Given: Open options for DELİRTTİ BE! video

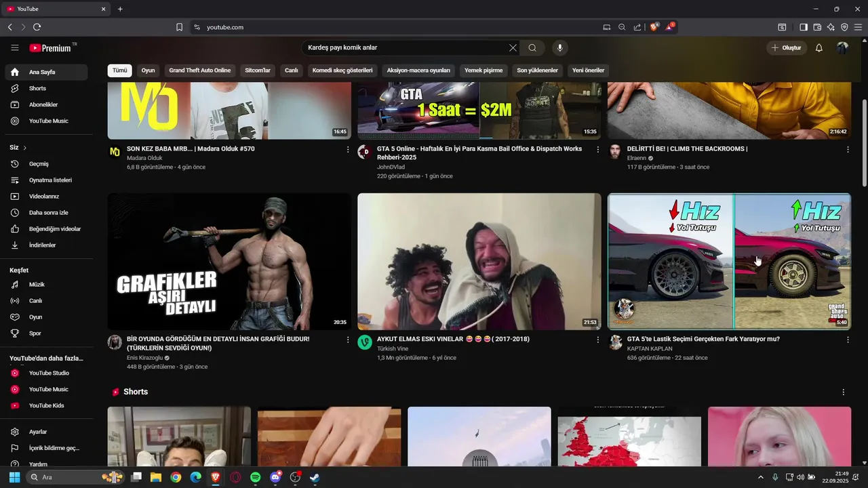Looking at the screenshot, I should pyautogui.click(x=848, y=149).
